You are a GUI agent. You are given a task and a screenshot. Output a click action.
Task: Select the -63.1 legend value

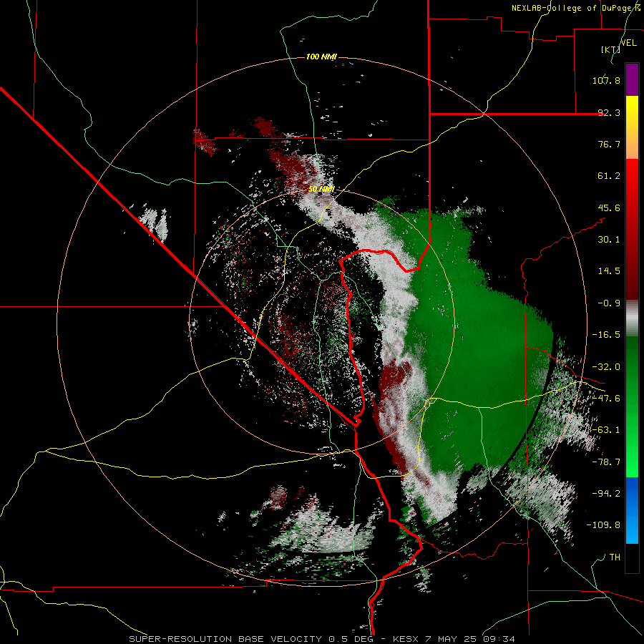[x=606, y=430]
